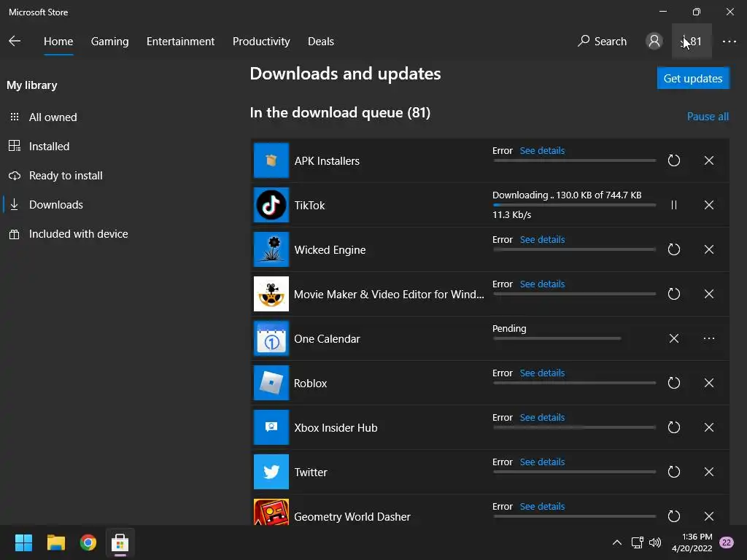Cancel the Geometry World Dasher download
Image resolution: width=747 pixels, height=560 pixels.
pos(709,516)
